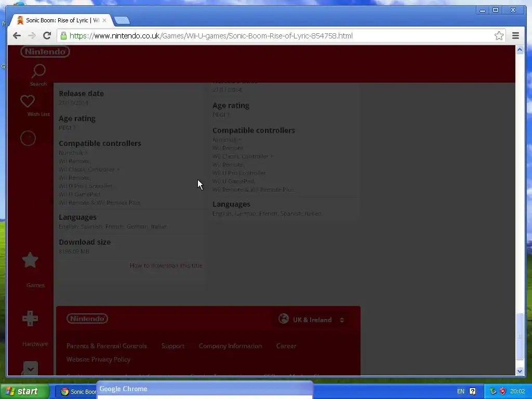Click 'How to download this title' link

tap(166, 265)
